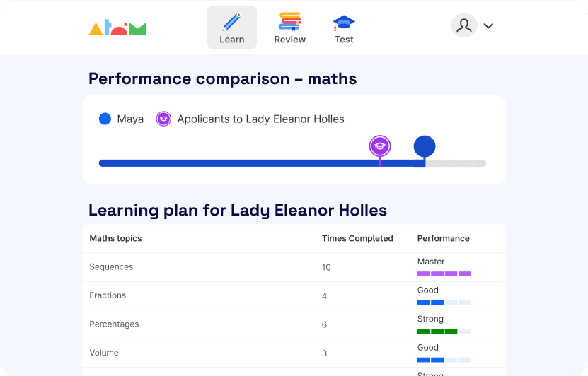
Task: Expand the account dropdown chevron
Action: pyautogui.click(x=488, y=26)
